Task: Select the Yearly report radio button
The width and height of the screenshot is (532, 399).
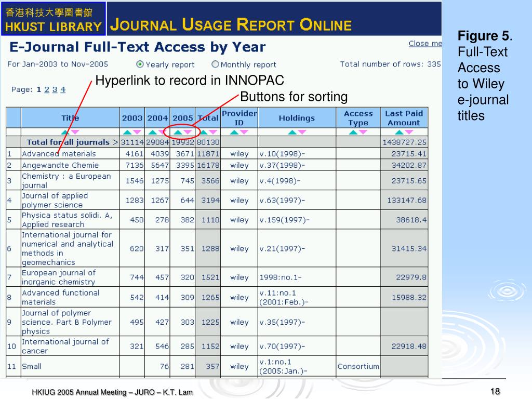Action: click(x=140, y=64)
